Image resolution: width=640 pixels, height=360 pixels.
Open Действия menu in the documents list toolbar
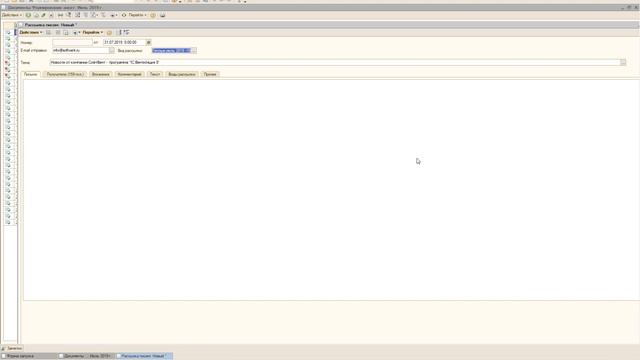[x=11, y=15]
